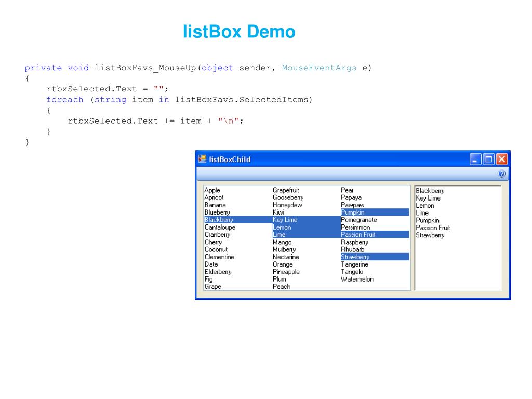Select Tangerine in the fruit list

tap(354, 264)
